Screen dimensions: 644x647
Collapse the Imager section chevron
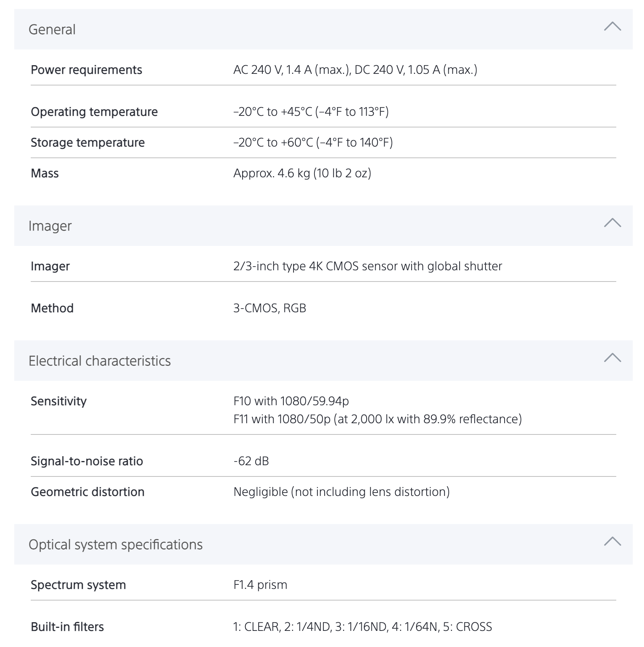pos(612,223)
